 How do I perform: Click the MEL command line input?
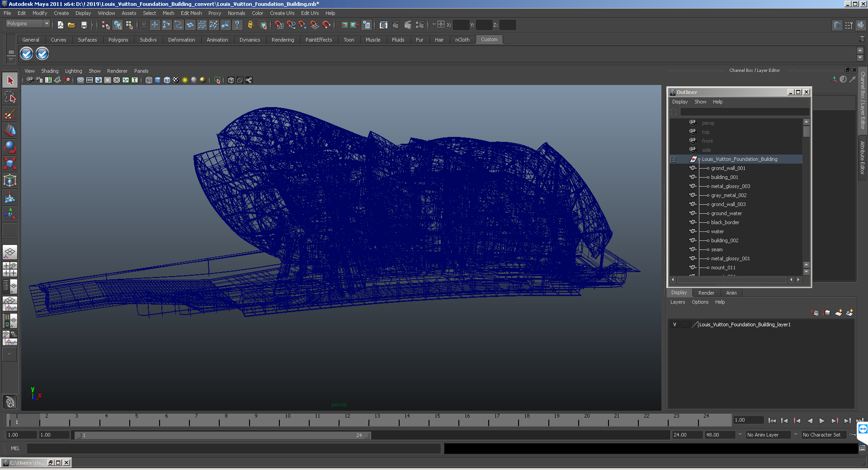click(233, 448)
